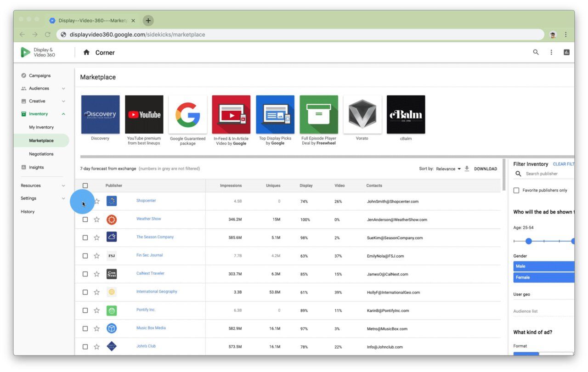Favorite Music Box Media with star icon
Image resolution: width=588 pixels, height=372 pixels.
point(96,328)
